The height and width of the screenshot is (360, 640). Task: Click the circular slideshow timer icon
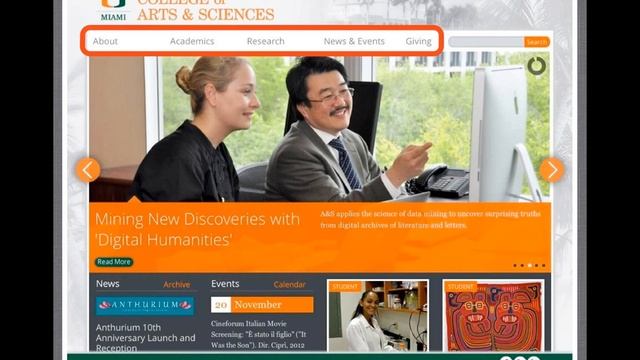pos(536,66)
